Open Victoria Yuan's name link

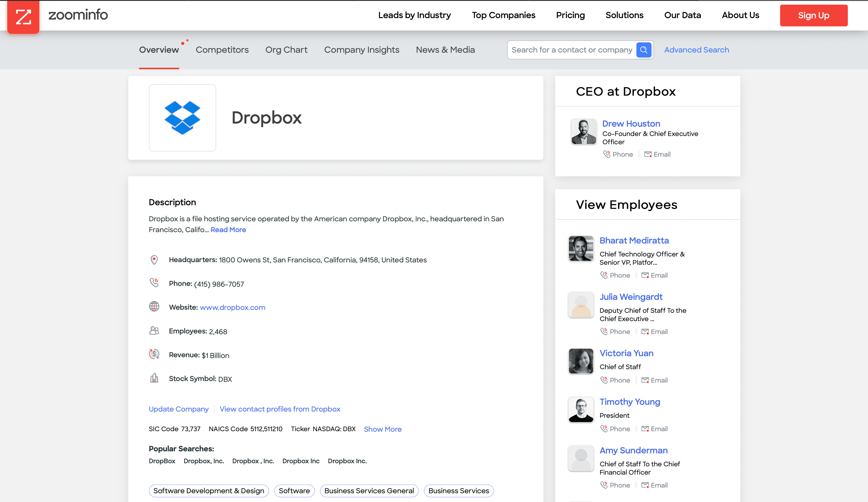626,353
